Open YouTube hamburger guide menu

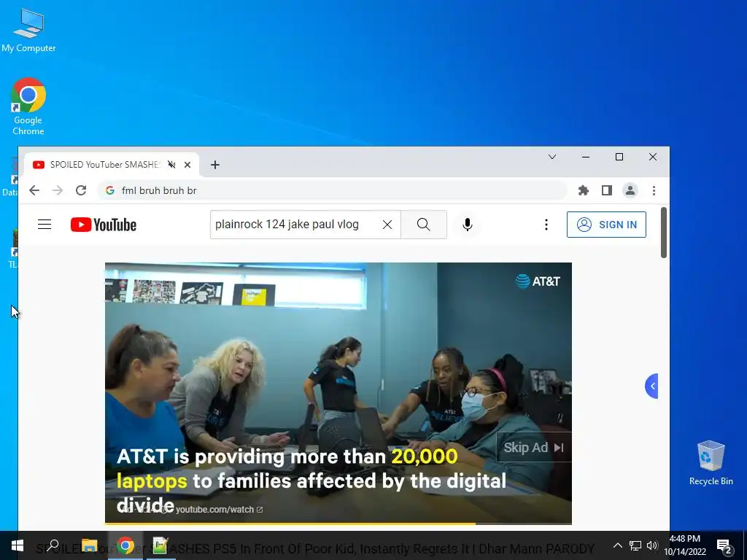click(x=44, y=225)
